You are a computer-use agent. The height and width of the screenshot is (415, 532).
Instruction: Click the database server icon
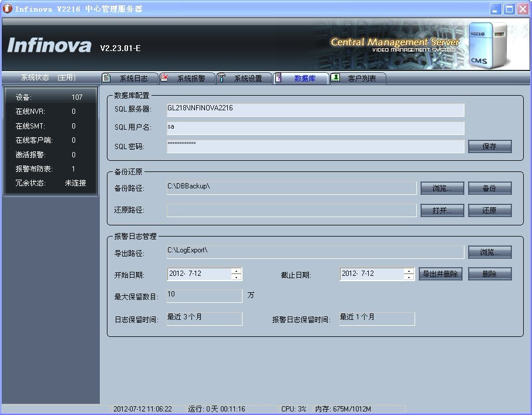click(278, 77)
